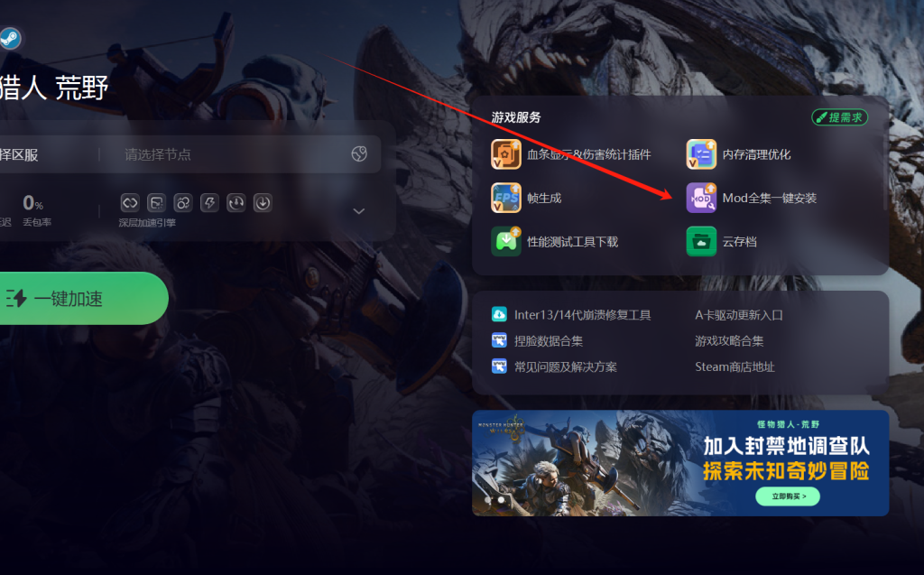Click the circled download arrow engine icon
924x575 pixels.
[263, 203]
